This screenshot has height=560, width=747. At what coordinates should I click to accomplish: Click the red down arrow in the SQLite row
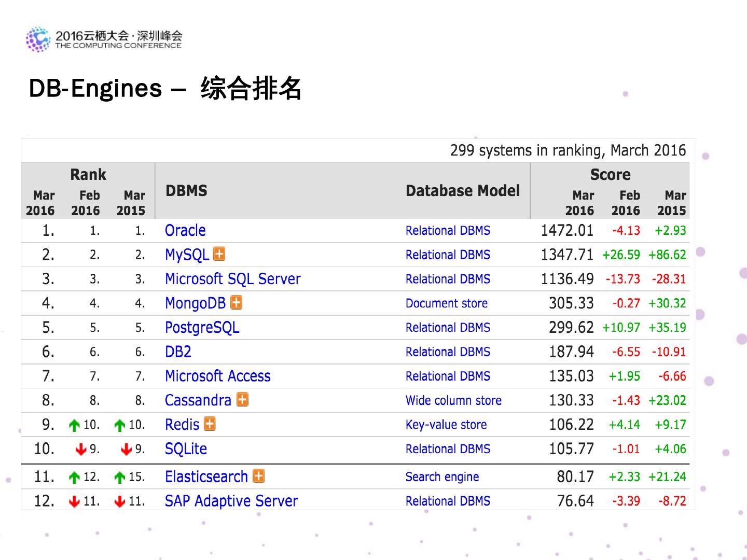pos(80,450)
